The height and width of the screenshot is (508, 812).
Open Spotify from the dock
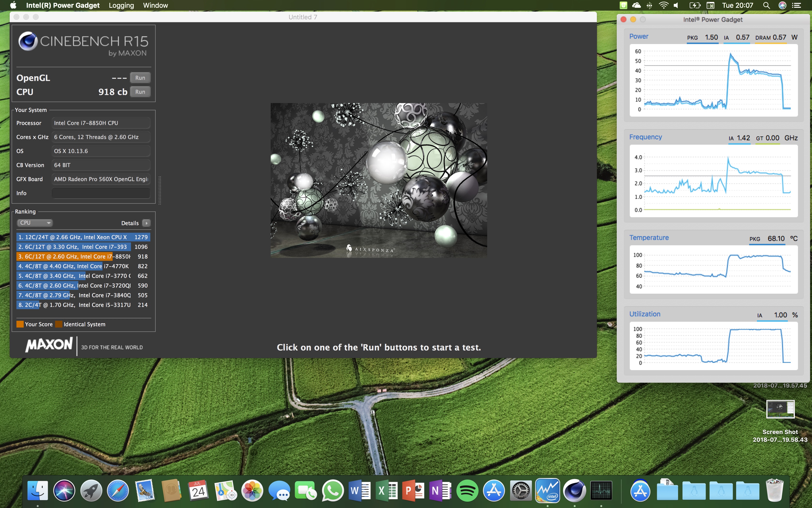tap(467, 491)
